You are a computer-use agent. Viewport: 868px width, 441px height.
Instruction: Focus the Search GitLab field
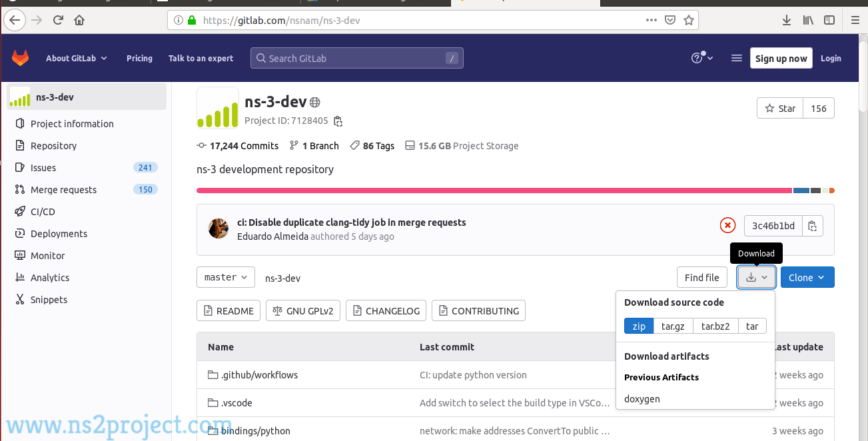[357, 58]
